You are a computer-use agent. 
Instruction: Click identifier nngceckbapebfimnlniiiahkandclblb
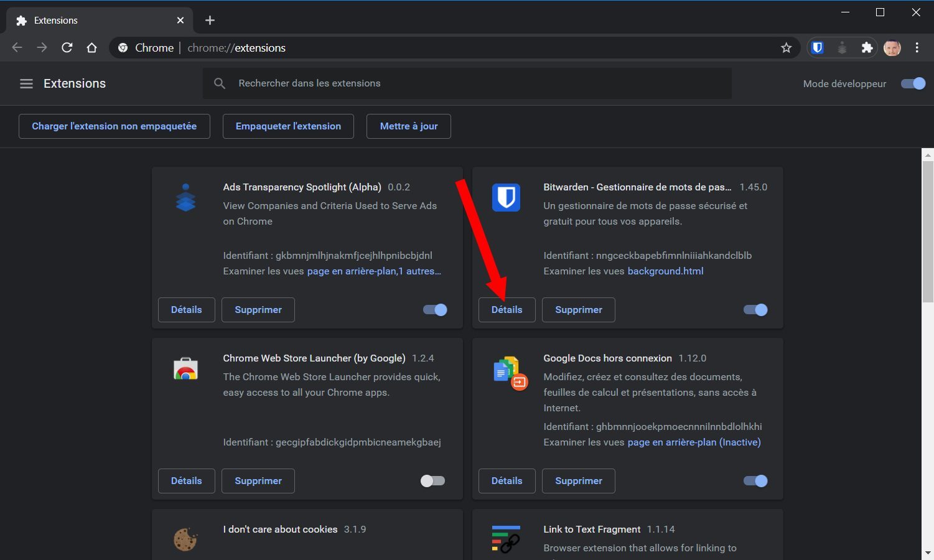tap(674, 256)
